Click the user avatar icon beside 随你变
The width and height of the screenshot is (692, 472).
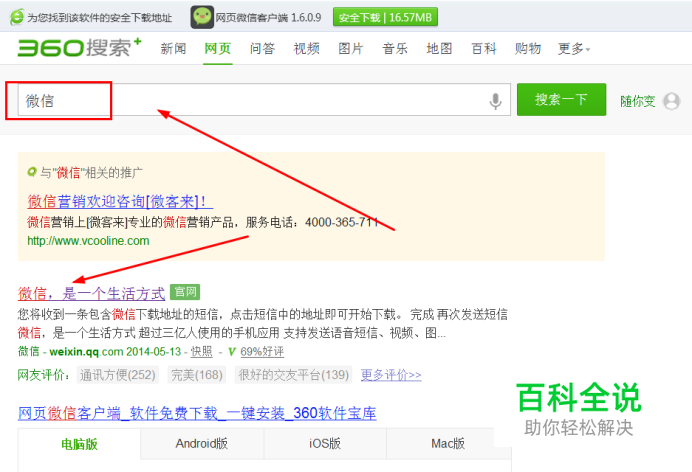[671, 101]
